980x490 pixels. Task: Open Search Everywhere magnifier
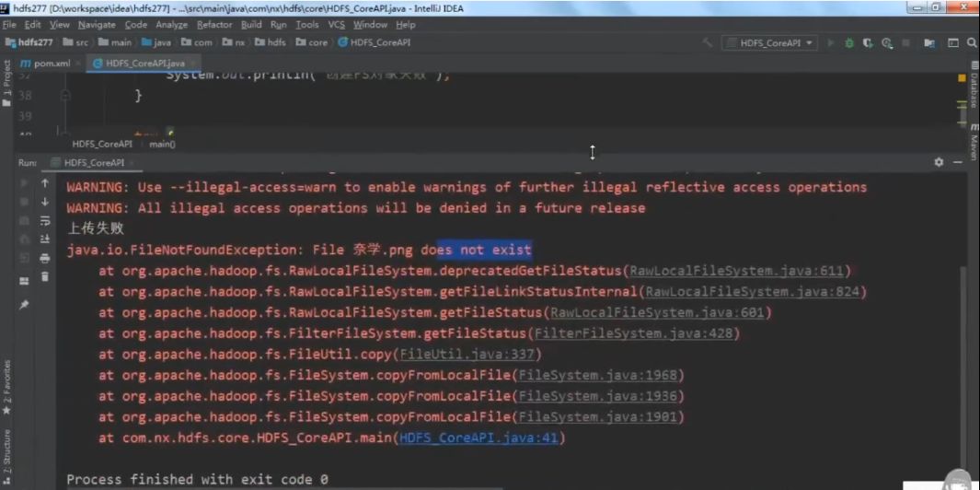point(972,42)
